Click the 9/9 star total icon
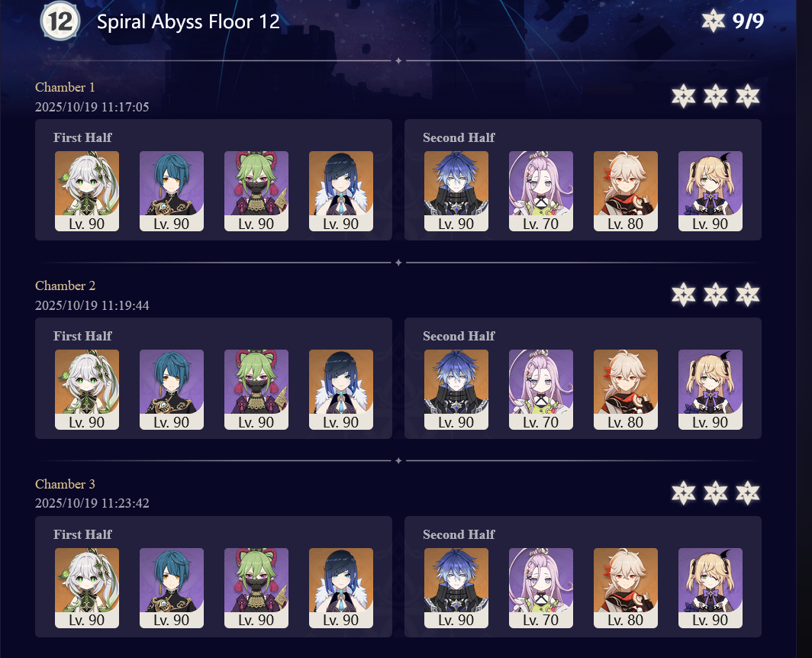This screenshot has width=812, height=658. (x=713, y=21)
